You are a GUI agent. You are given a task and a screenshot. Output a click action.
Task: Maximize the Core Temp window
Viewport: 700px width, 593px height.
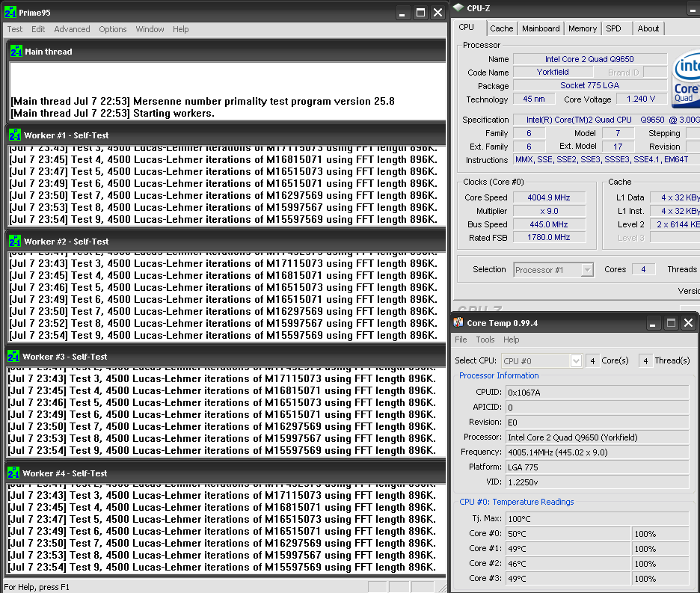[671, 323]
